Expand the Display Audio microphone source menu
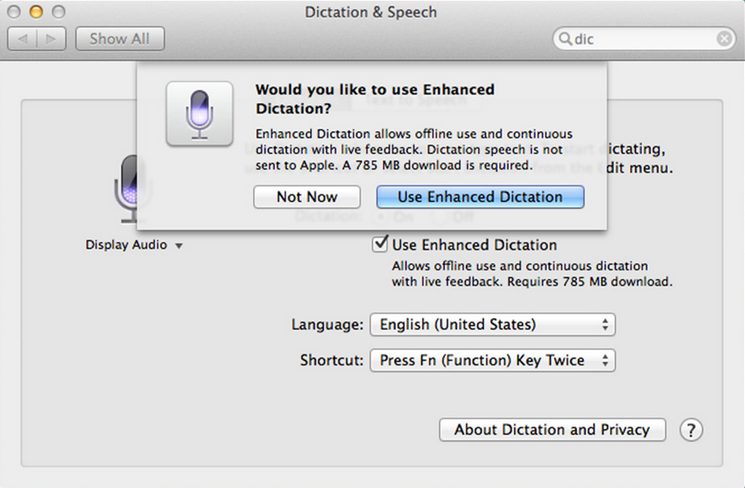 coord(134,245)
